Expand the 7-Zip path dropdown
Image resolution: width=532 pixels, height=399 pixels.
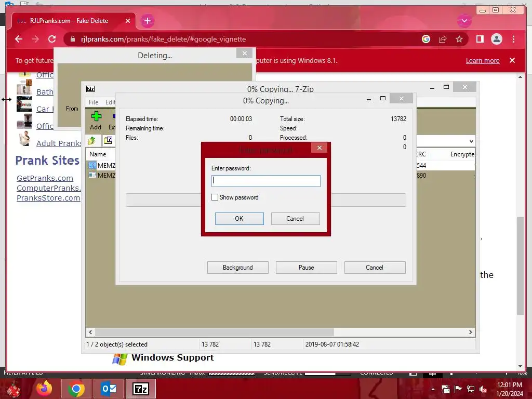471,141
